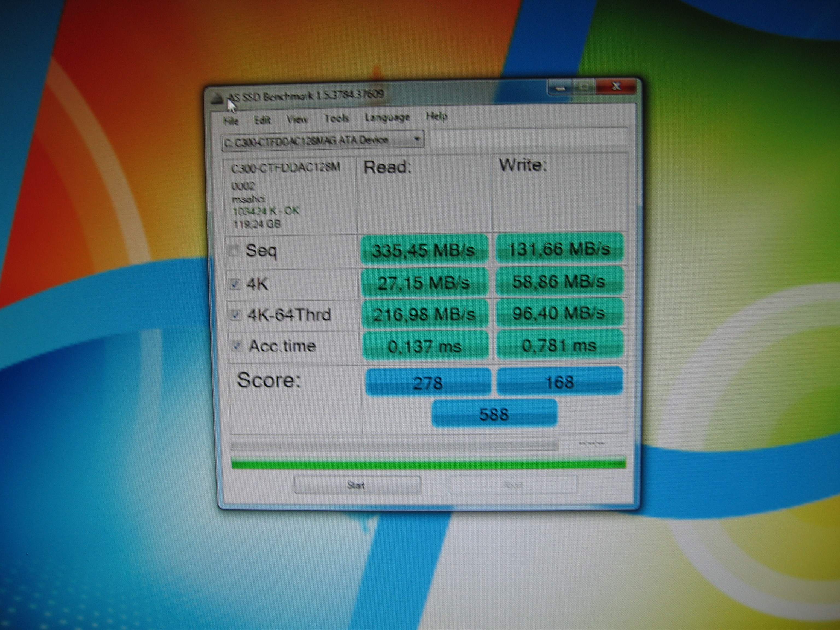Toggle the Acc.time test checkbox
This screenshot has height=630, width=840.
pos(237,346)
